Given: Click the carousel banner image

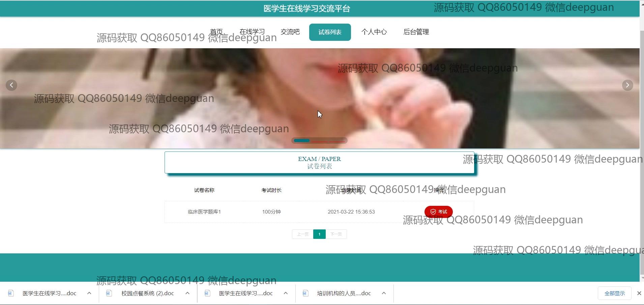Looking at the screenshot, I should pyautogui.click(x=320, y=98).
